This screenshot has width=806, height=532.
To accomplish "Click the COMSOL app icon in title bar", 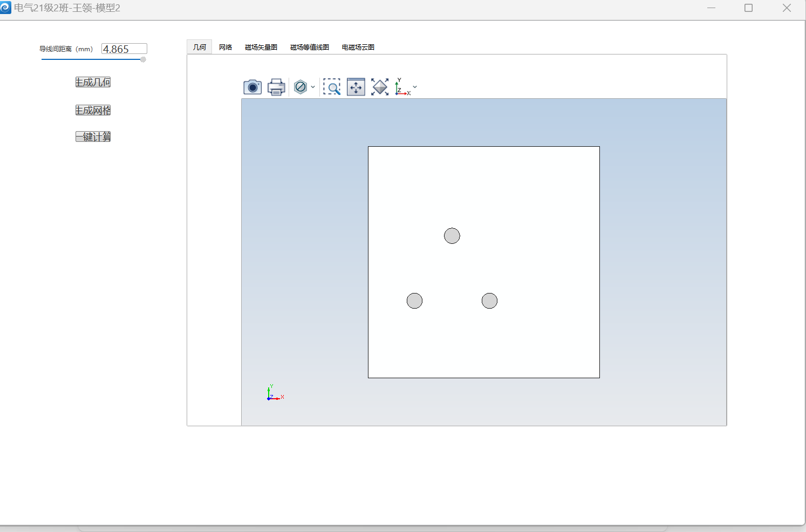I will 5,8.
